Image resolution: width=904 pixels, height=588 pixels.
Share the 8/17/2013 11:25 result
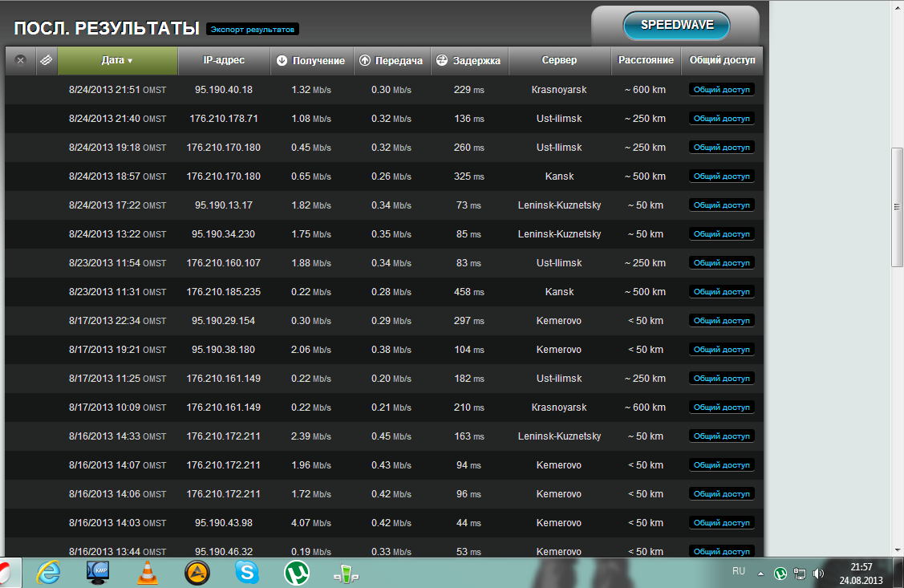[x=722, y=378]
